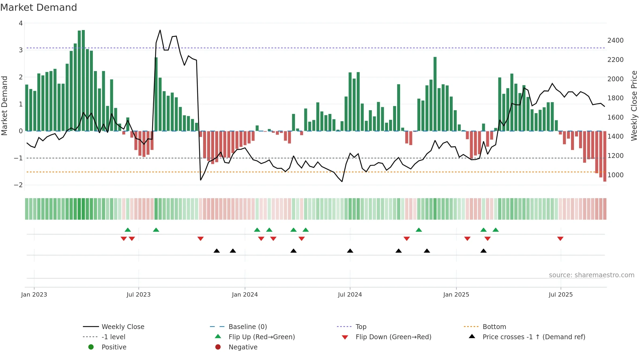Toggle the -1 level legend entry

[x=104, y=337]
